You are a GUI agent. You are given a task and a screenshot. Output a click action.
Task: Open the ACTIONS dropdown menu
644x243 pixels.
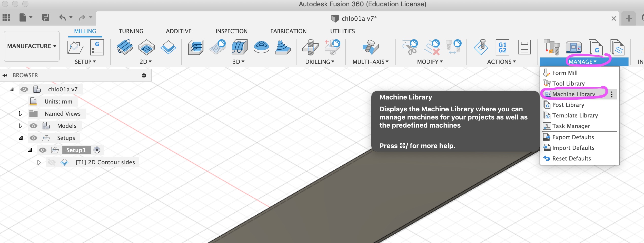point(501,62)
